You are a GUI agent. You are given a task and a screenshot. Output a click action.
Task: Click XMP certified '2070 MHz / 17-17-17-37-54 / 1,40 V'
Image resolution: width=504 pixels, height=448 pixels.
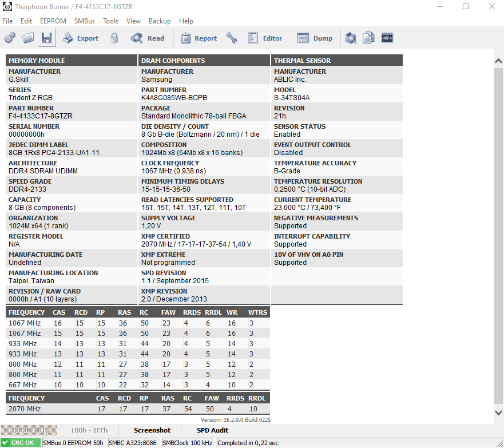point(196,244)
